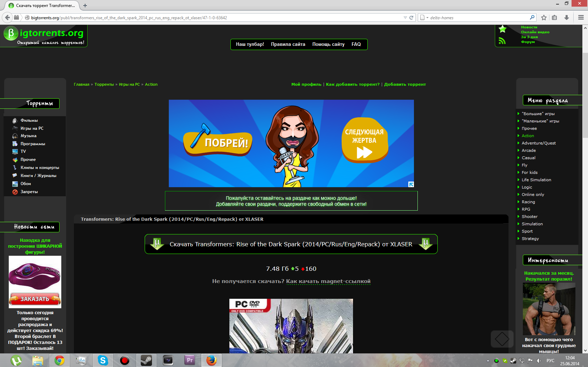Open Программы in the left menu

pos(33,144)
